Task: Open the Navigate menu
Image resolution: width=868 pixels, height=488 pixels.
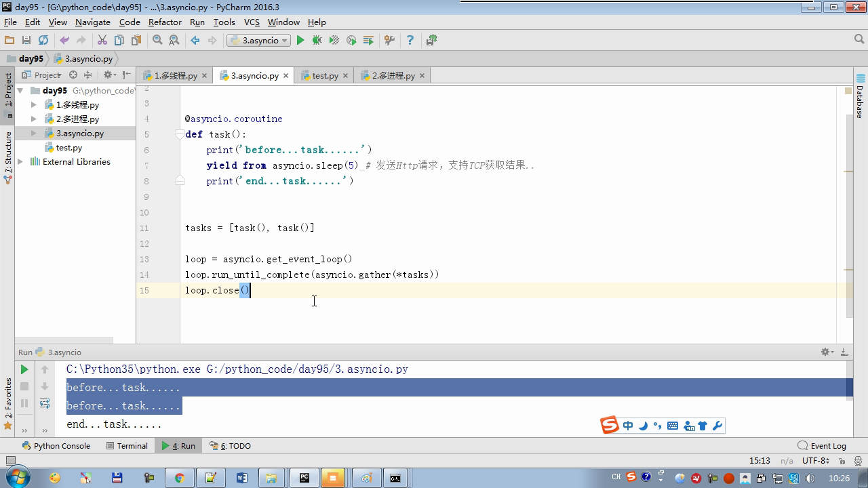Action: click(93, 22)
